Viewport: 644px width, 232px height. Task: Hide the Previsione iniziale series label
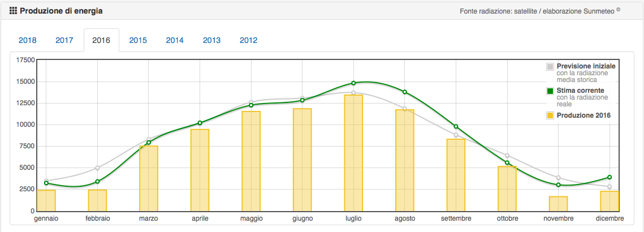point(586,66)
